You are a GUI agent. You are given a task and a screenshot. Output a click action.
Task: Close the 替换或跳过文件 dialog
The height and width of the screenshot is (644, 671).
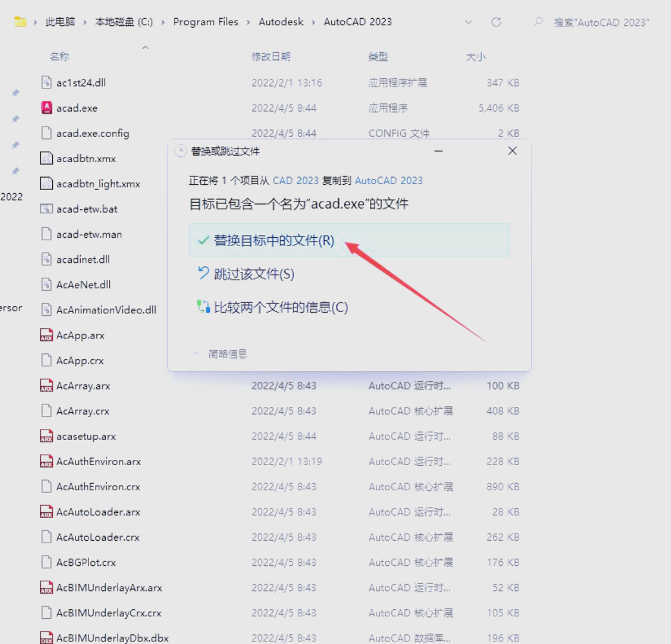point(512,151)
